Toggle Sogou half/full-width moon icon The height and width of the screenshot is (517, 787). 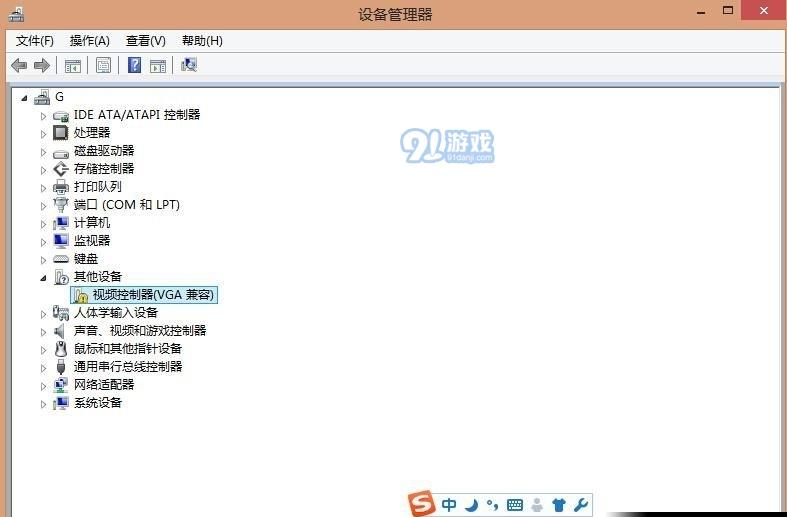(471, 504)
